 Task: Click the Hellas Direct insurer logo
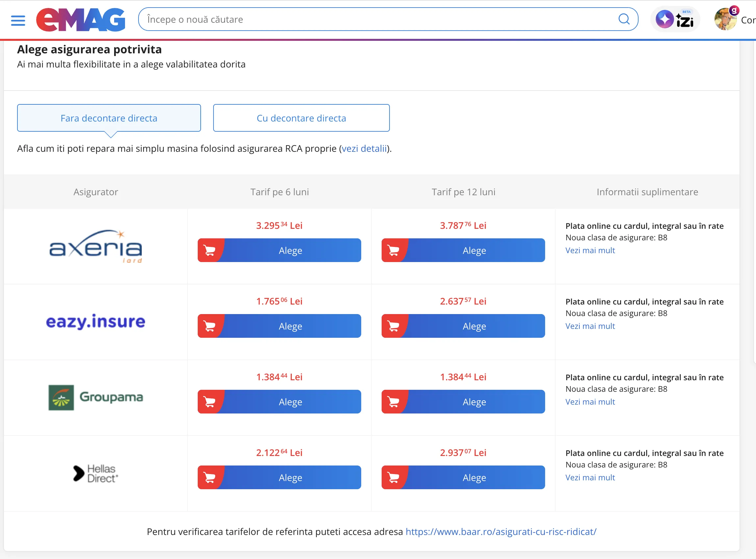[x=96, y=473]
